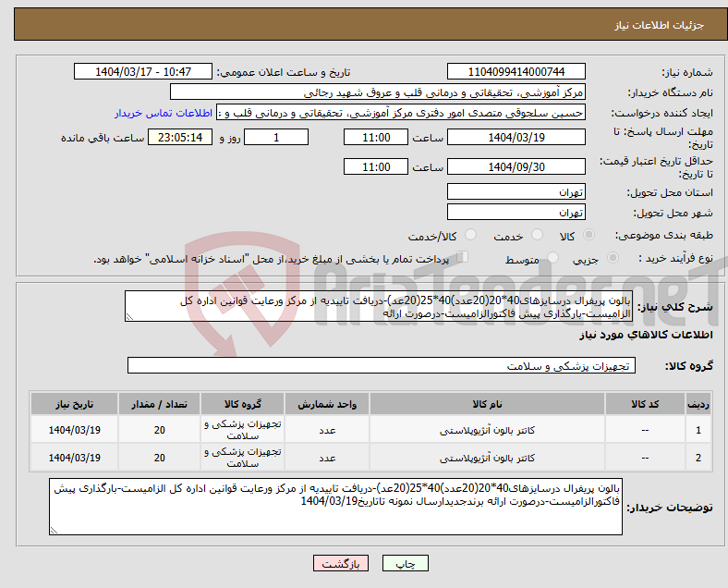Click the نام کالا column header
The height and width of the screenshot is (588, 728).
487,404
